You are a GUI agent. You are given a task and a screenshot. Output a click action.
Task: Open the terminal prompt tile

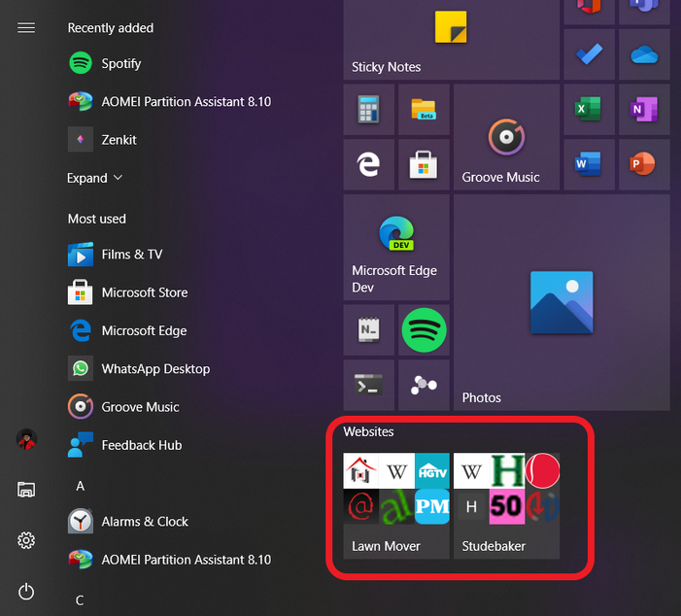click(369, 386)
